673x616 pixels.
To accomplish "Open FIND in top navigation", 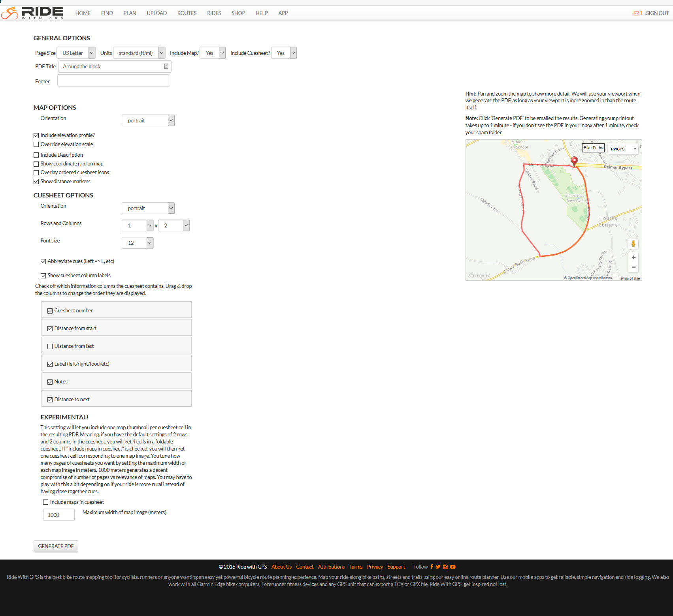I will [x=107, y=13].
